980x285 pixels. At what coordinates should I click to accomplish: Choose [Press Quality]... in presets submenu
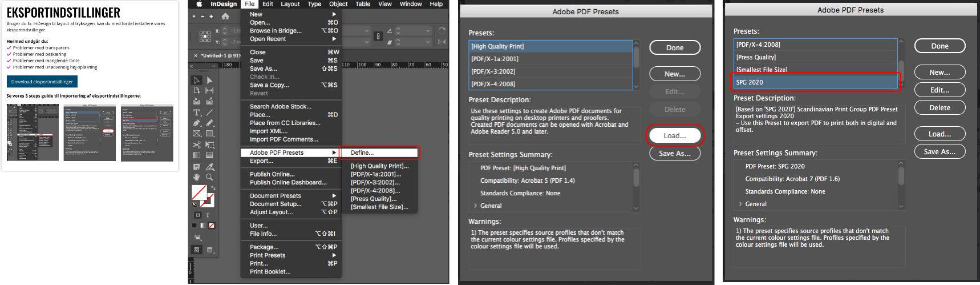pyautogui.click(x=374, y=199)
